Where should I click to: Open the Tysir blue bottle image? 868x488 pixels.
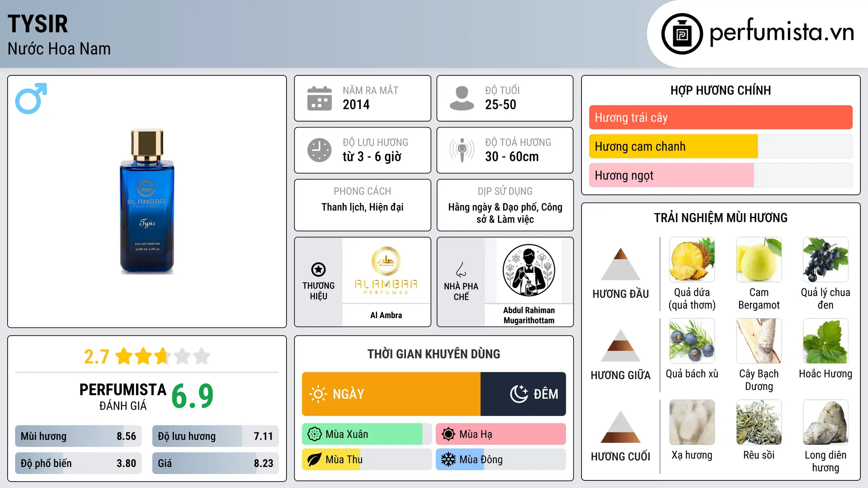click(x=147, y=202)
